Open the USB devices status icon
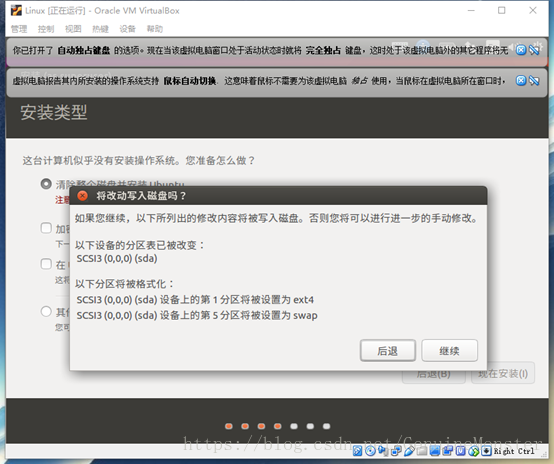Screen dimensions: 554x464 tap(409, 451)
